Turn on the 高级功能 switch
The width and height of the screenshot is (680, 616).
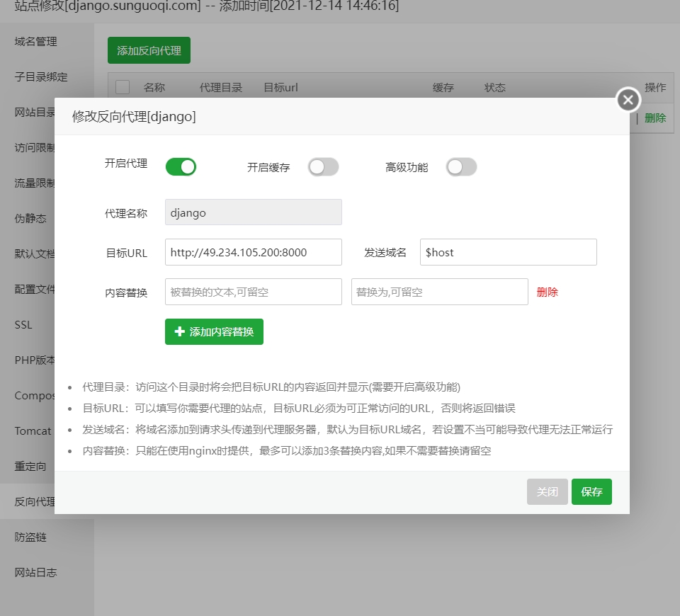click(x=461, y=167)
